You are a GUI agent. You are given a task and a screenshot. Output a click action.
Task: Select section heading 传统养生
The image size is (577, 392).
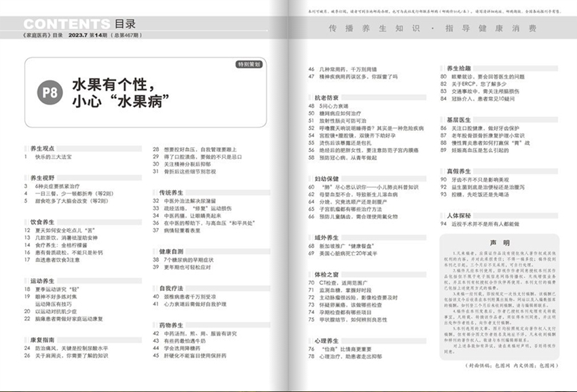(x=172, y=192)
